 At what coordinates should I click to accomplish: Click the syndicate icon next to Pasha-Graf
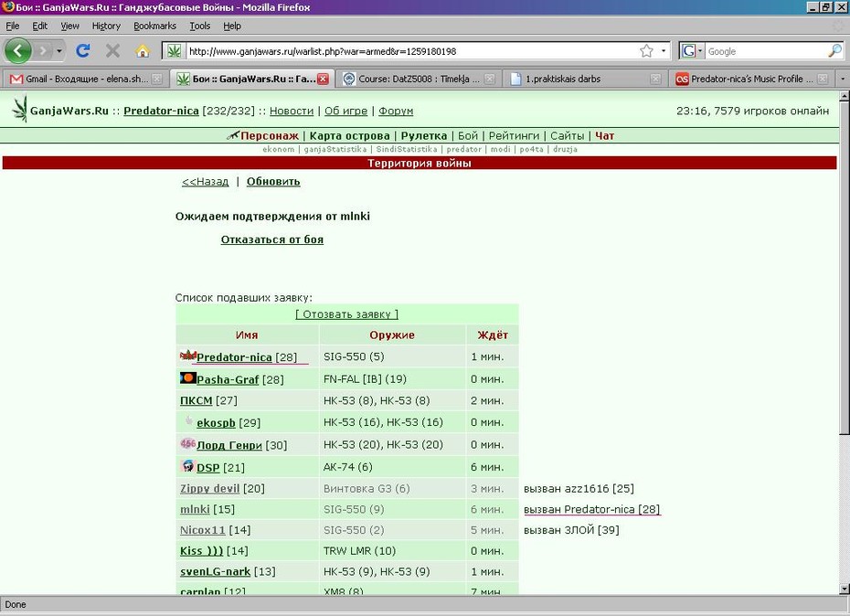[x=188, y=378]
